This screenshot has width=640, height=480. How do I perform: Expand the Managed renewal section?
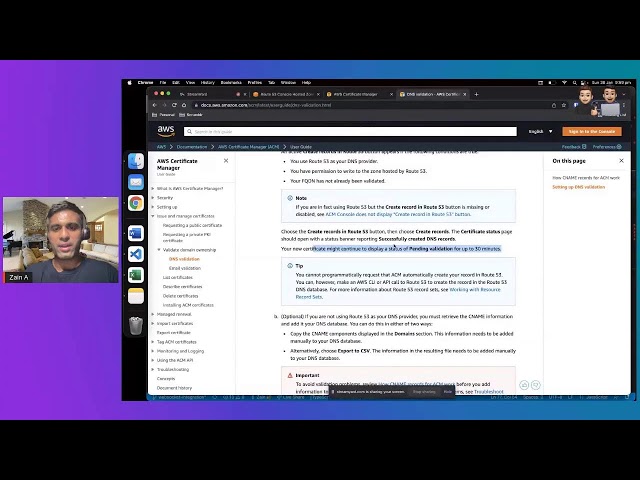coord(153,314)
